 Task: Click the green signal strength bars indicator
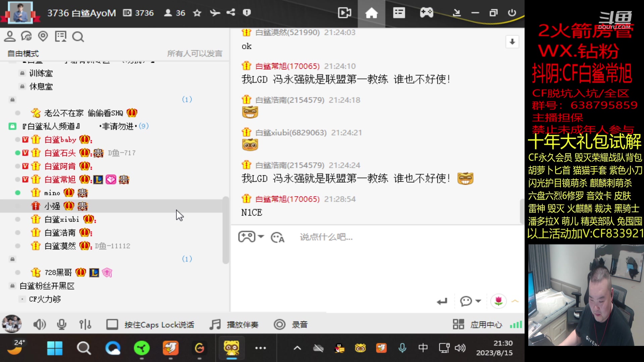point(516,324)
